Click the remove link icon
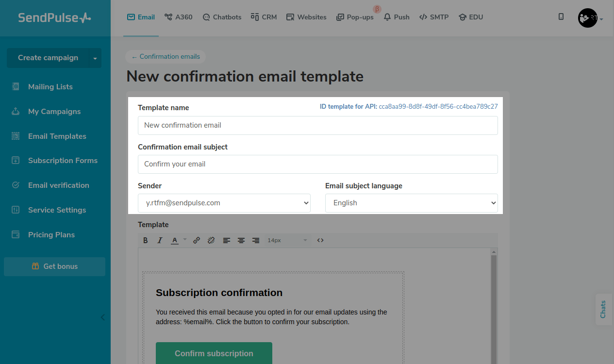 tap(211, 240)
